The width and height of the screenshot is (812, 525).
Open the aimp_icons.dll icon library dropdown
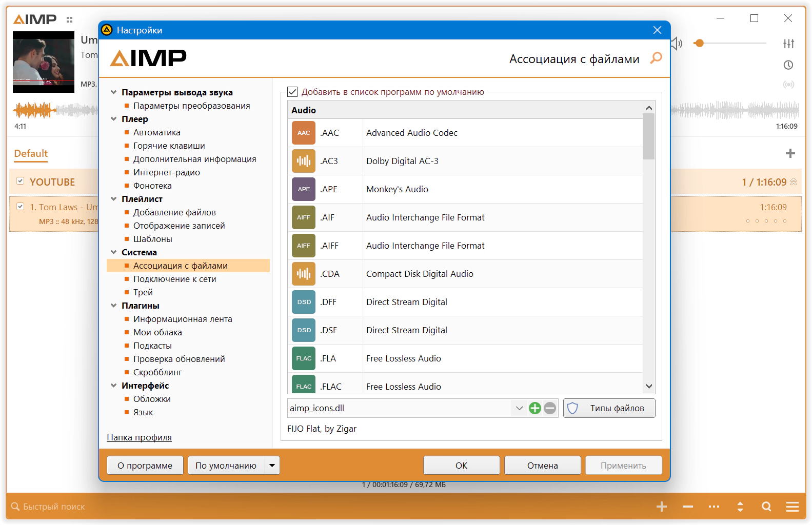[519, 408]
